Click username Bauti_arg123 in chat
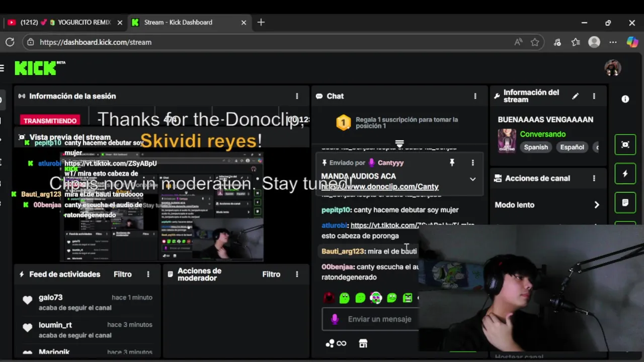 click(343, 251)
